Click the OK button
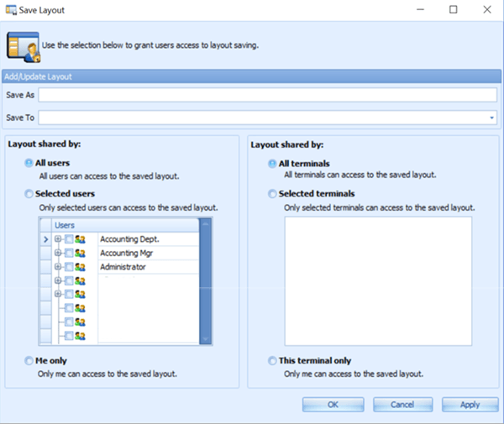This screenshot has height=424, width=504. [333, 405]
